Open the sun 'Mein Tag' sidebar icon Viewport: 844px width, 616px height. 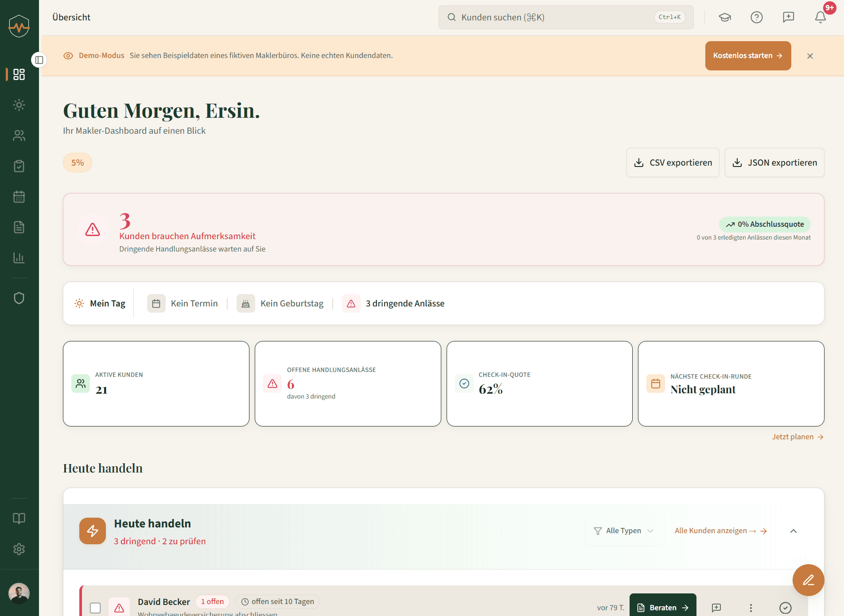point(19,105)
